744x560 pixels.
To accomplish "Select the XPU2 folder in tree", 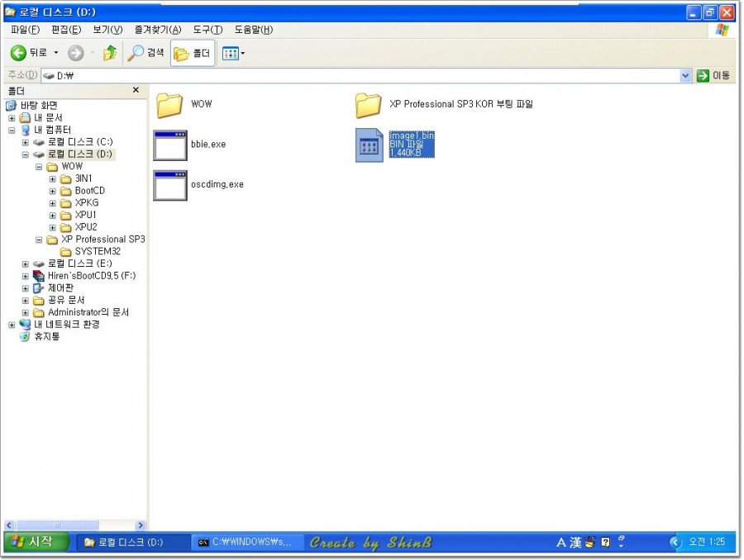I will coord(85,226).
